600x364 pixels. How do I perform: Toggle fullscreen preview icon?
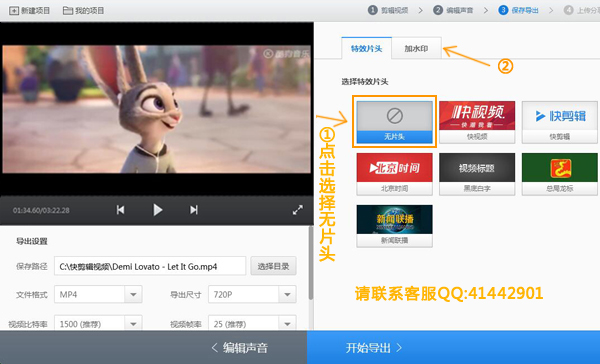point(297,210)
